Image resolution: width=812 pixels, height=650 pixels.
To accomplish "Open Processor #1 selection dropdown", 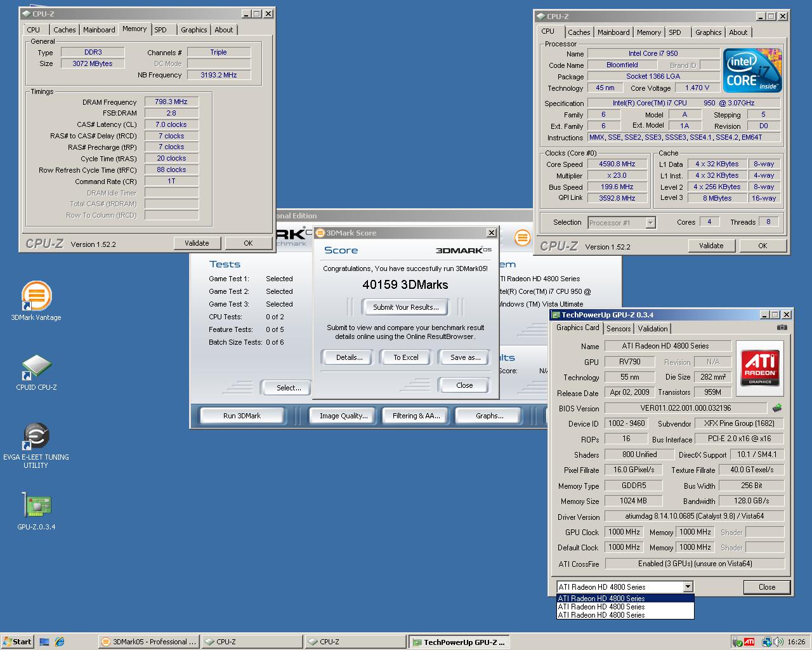I will click(x=650, y=223).
